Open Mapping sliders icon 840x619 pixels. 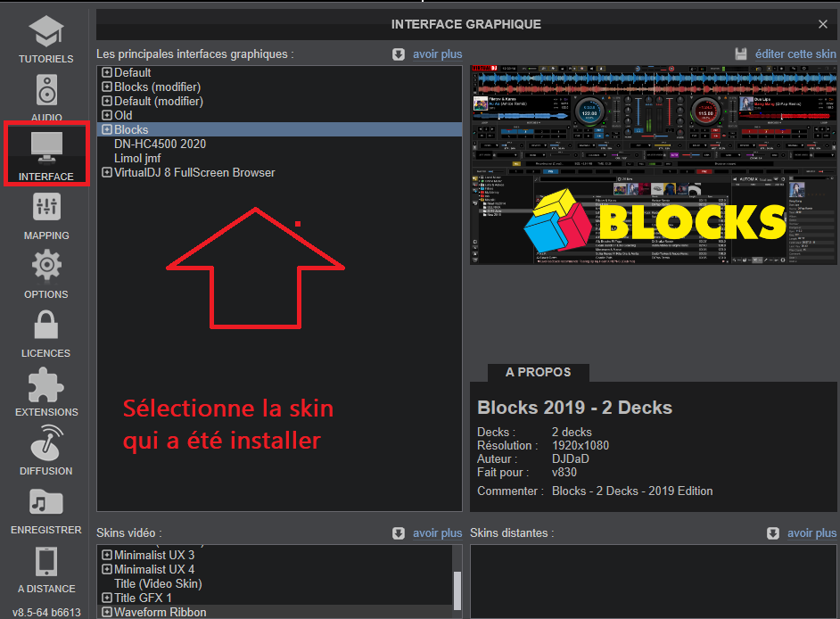(x=46, y=206)
